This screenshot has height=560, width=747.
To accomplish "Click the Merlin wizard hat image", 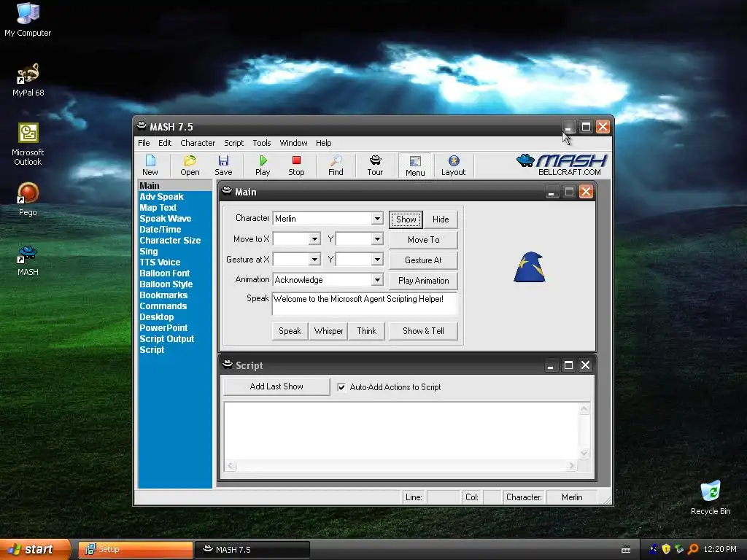I will pyautogui.click(x=530, y=267).
